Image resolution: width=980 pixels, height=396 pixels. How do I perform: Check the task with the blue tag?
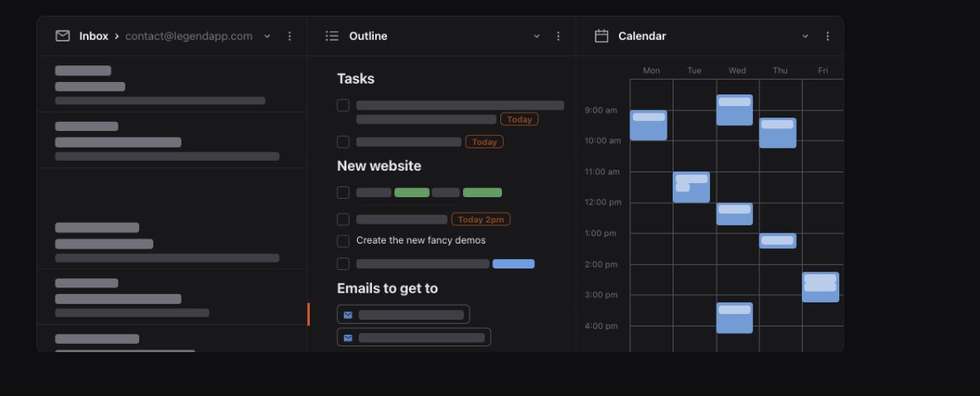[343, 263]
